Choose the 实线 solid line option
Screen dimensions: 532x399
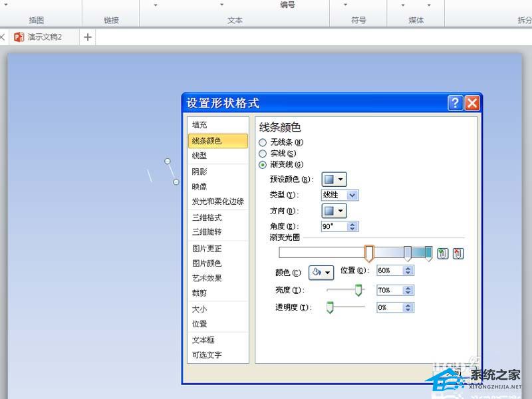point(263,154)
